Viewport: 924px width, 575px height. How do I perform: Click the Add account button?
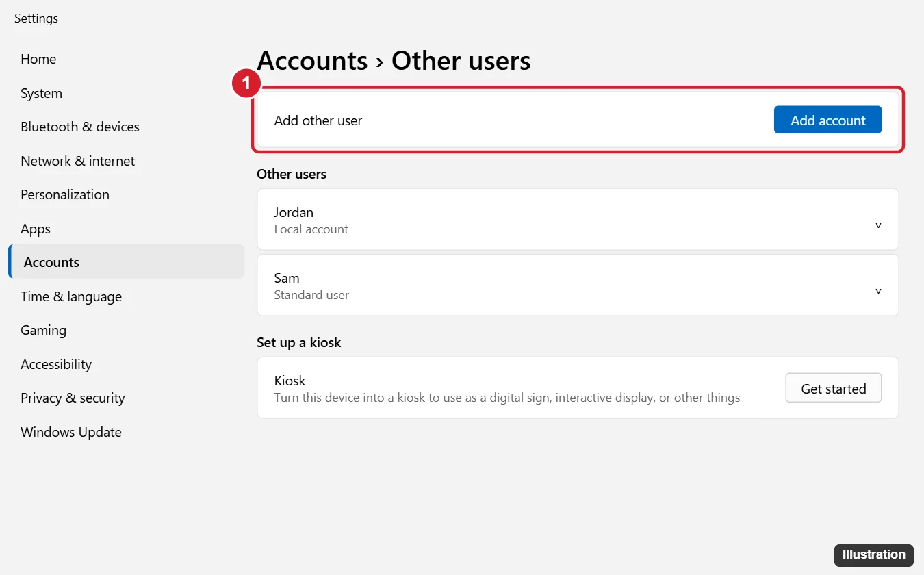pos(827,120)
